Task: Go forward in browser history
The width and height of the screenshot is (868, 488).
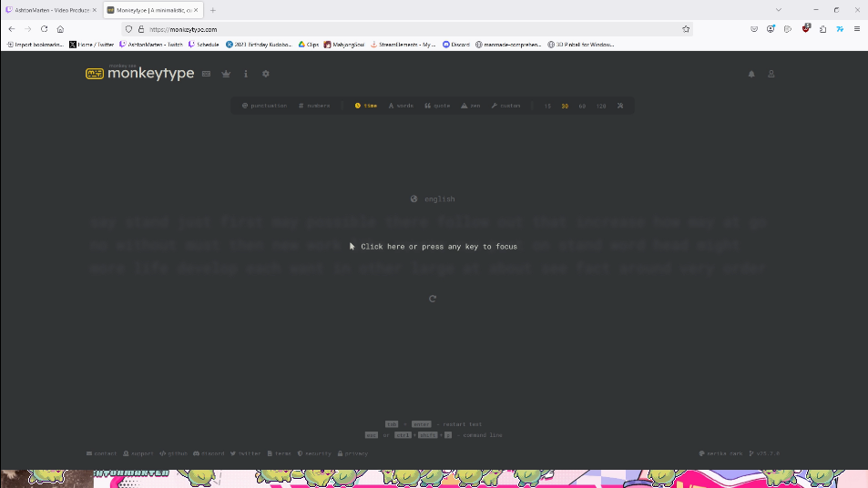Action: 27,29
